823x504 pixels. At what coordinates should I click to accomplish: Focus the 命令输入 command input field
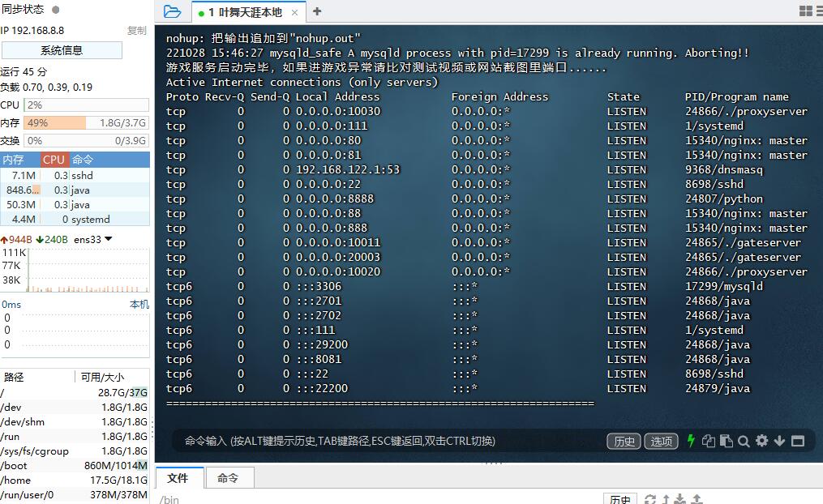click(388, 441)
